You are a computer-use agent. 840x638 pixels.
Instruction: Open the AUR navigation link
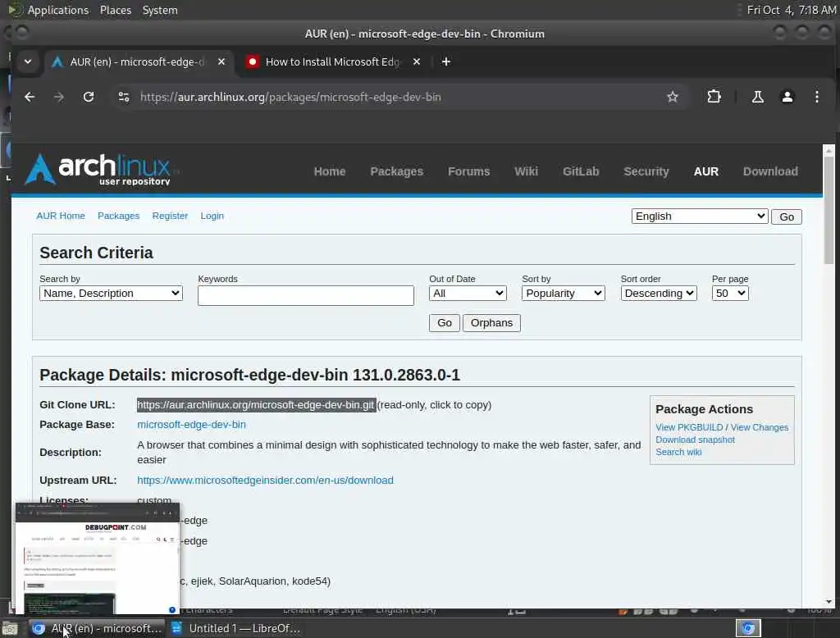point(706,171)
